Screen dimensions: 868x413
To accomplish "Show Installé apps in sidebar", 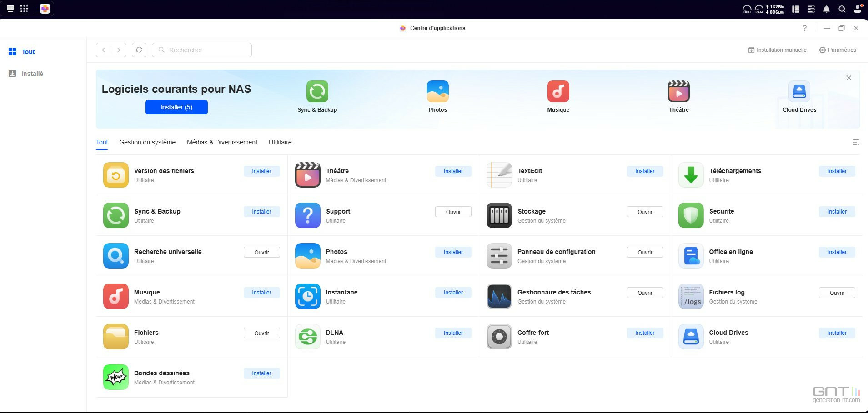I will point(32,74).
